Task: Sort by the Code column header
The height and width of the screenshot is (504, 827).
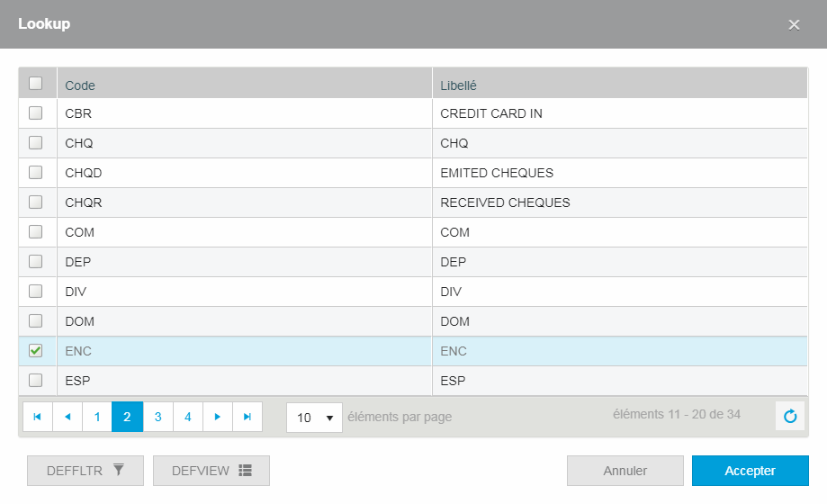Action: [80, 85]
